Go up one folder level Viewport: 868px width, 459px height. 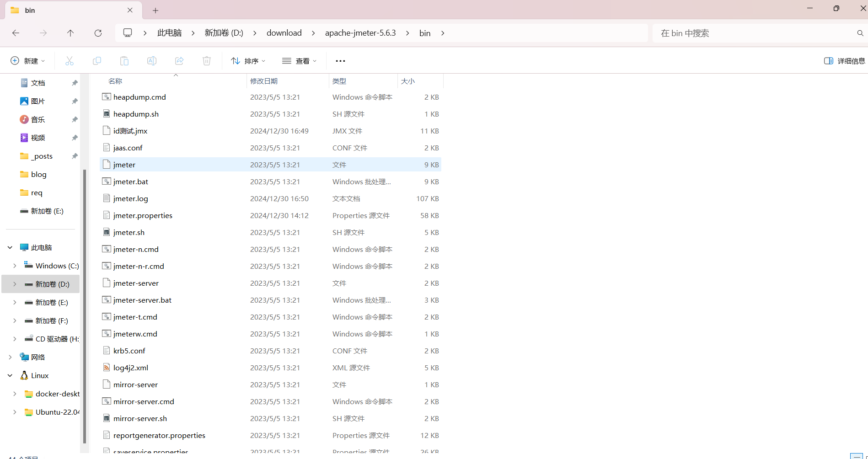(x=70, y=33)
